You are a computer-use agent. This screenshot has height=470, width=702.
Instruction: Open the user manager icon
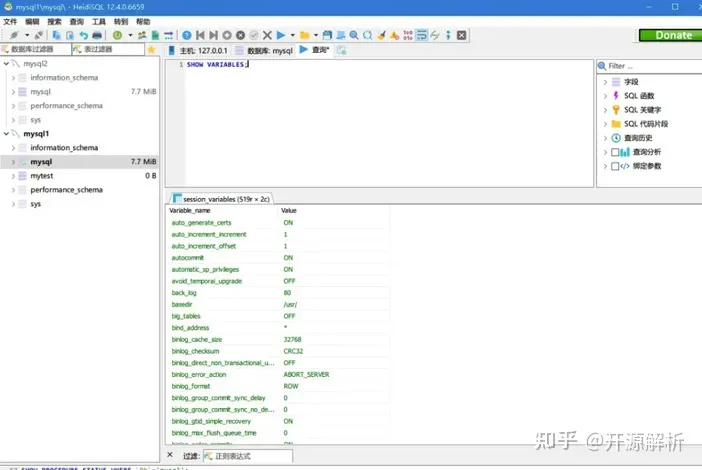[142, 35]
